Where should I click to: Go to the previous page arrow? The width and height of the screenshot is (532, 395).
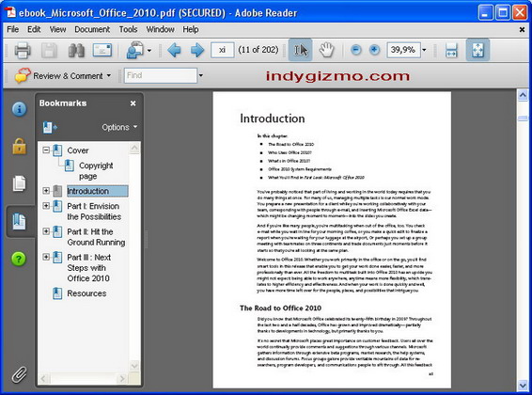[x=175, y=50]
